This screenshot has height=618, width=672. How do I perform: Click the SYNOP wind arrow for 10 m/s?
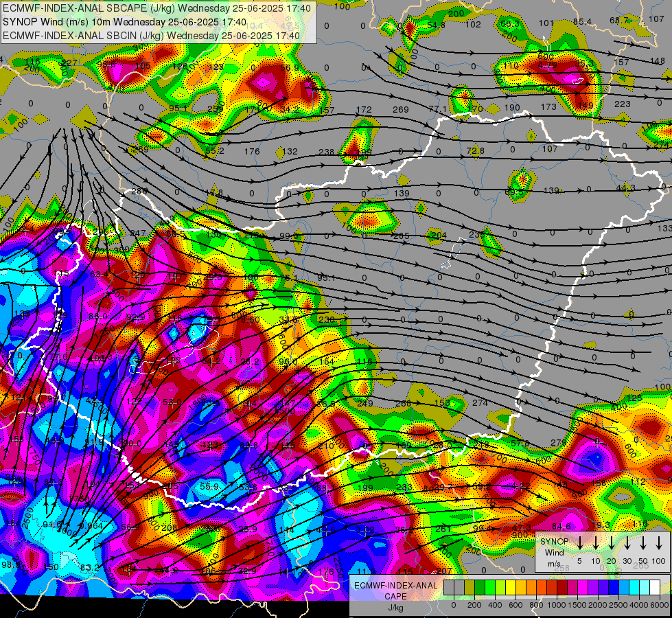(x=595, y=542)
